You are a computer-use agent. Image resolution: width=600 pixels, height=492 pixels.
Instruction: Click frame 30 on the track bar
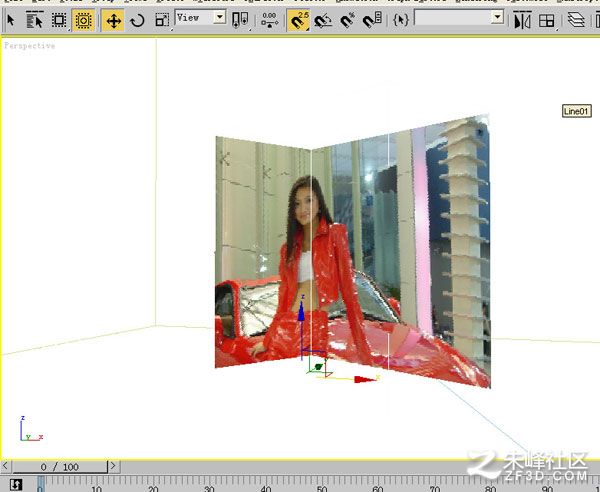coord(209,489)
